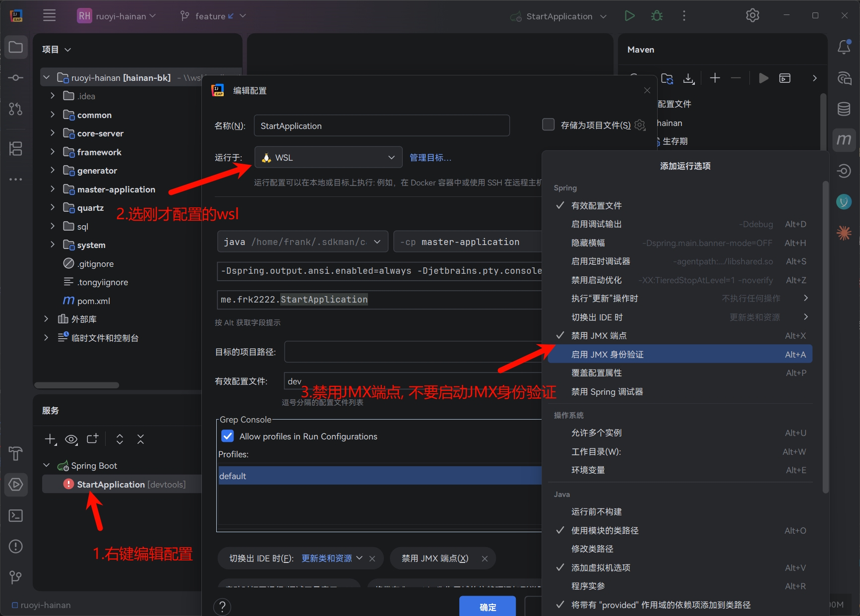Click Maven run goal play icon
Image resolution: width=860 pixels, height=616 pixels.
[x=763, y=78]
